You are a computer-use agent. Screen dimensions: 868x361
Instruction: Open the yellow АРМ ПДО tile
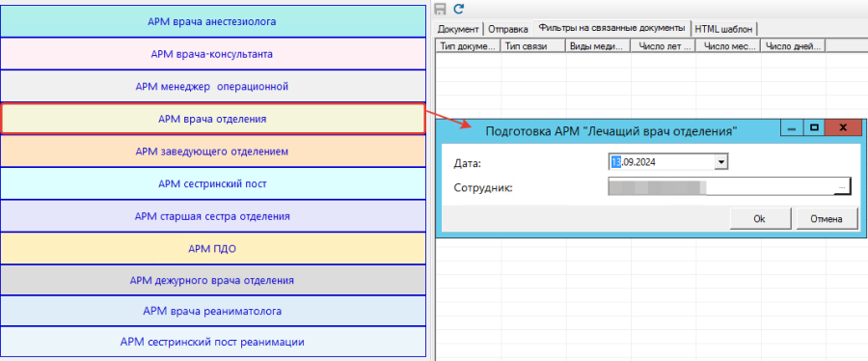pyautogui.click(x=212, y=248)
